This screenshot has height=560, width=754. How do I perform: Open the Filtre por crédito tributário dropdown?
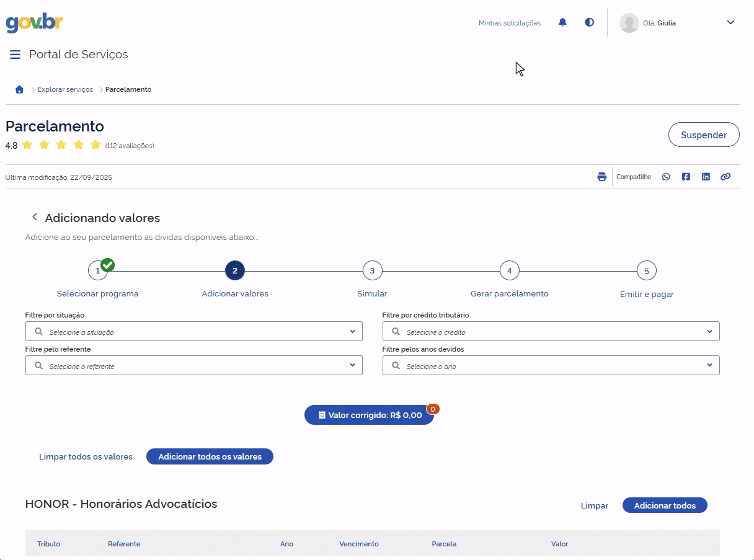(551, 331)
